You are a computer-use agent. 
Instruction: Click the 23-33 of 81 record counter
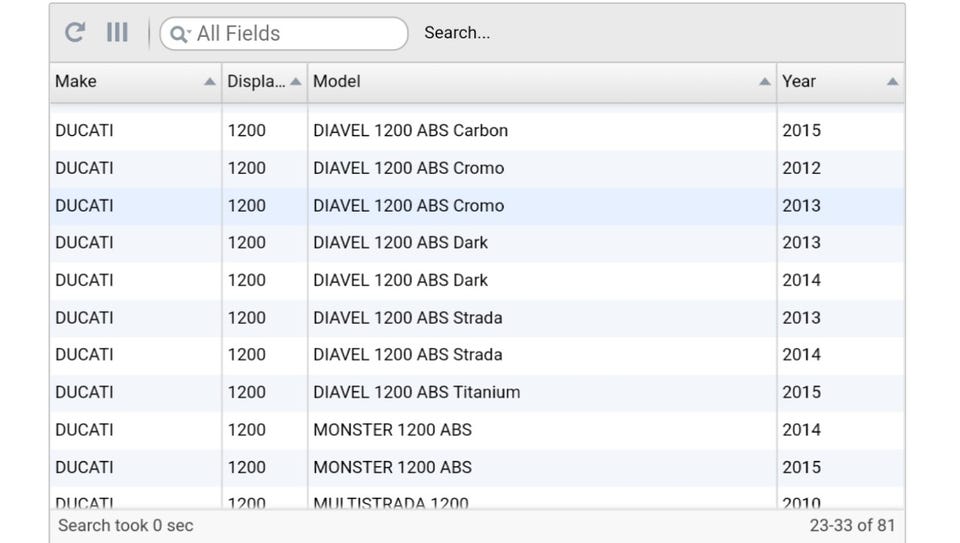pos(852,525)
